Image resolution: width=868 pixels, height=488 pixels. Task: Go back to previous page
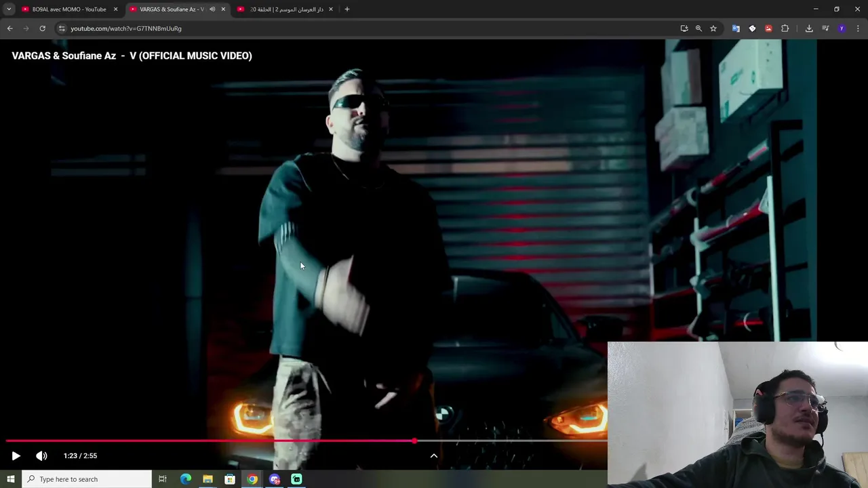9,28
